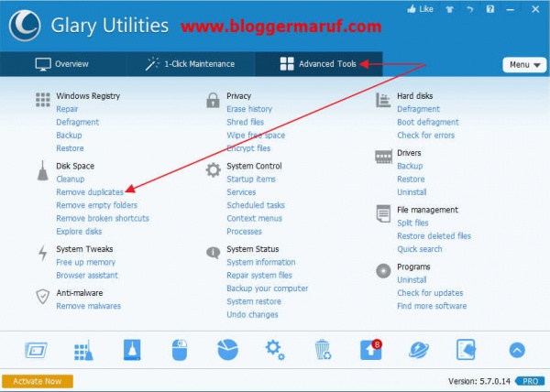Screen dimensions: 550x392
Task: Open Context menus link
Action: click(254, 218)
